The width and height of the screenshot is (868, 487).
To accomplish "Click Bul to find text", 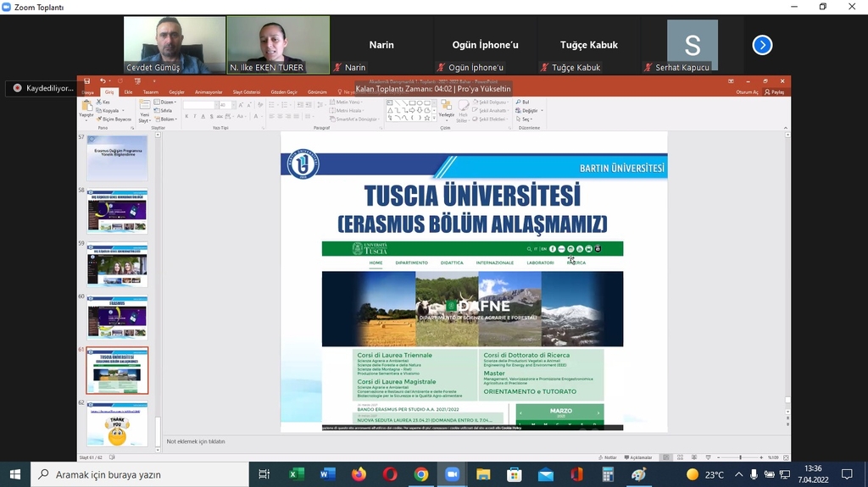I will pyautogui.click(x=522, y=102).
